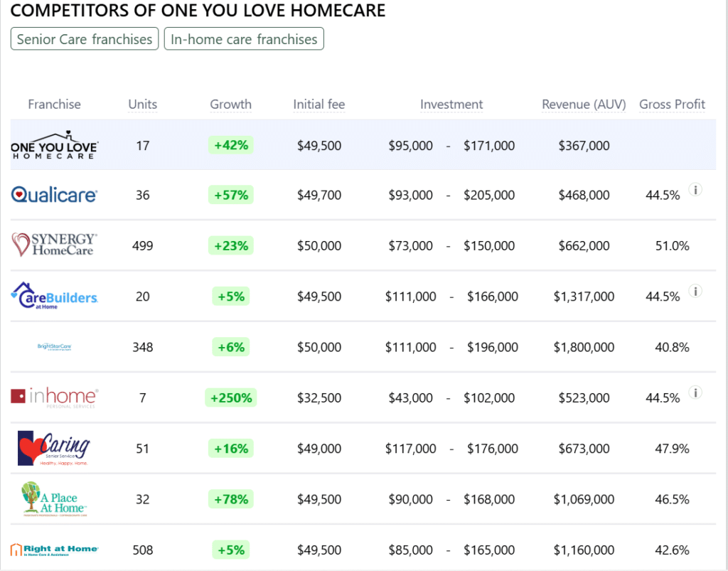Click the 42.6% gross profit value
Viewport: 728px width, 571px height.
pos(672,550)
